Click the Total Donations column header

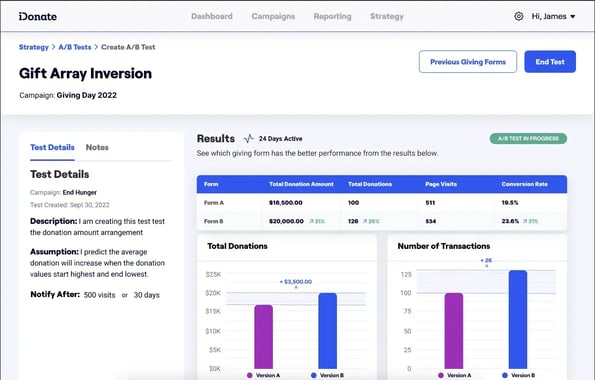pyautogui.click(x=370, y=184)
